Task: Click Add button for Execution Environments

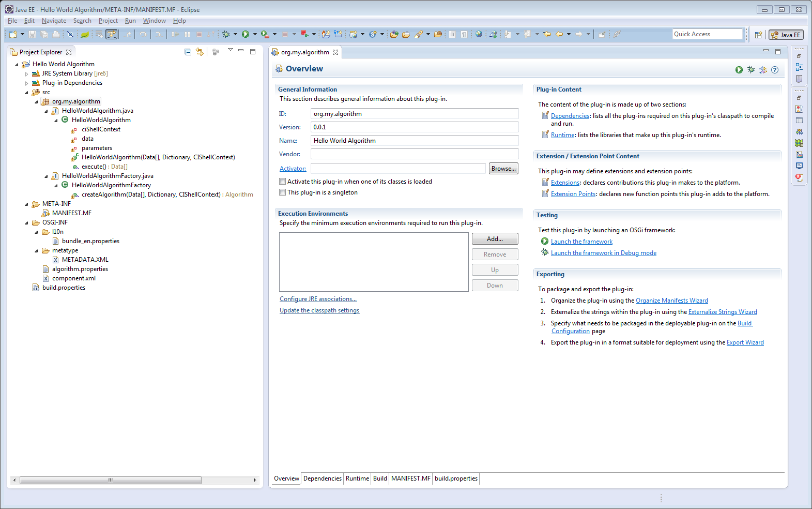Action: tap(495, 239)
